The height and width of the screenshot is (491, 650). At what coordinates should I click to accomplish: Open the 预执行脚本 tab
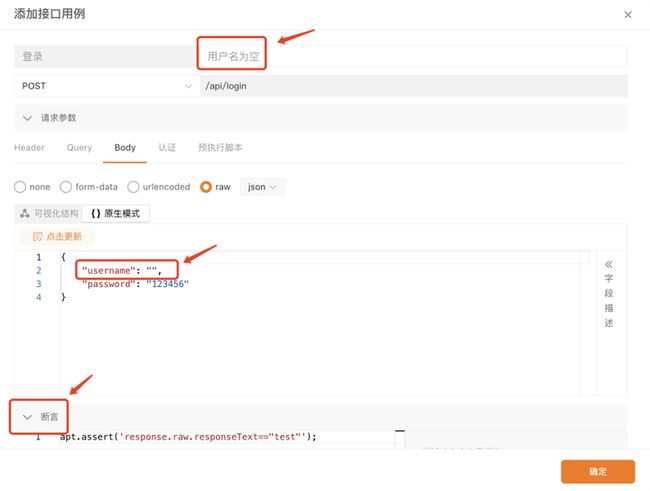coord(220,148)
